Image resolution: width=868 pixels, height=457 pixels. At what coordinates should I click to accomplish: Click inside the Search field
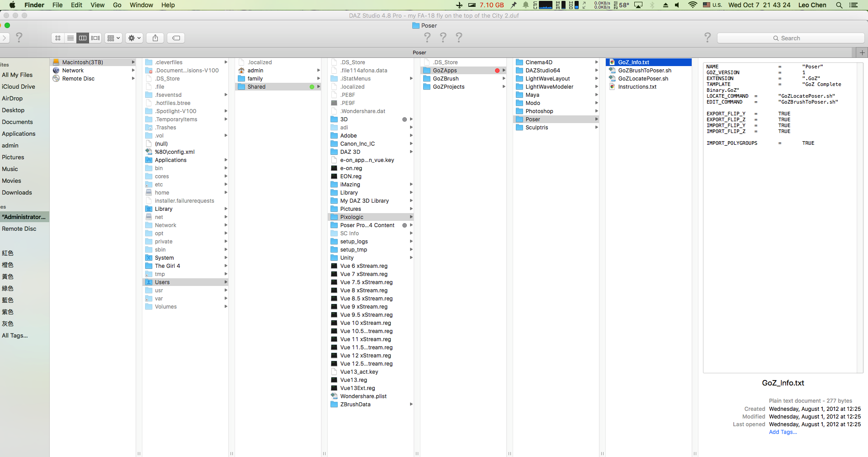pyautogui.click(x=790, y=38)
